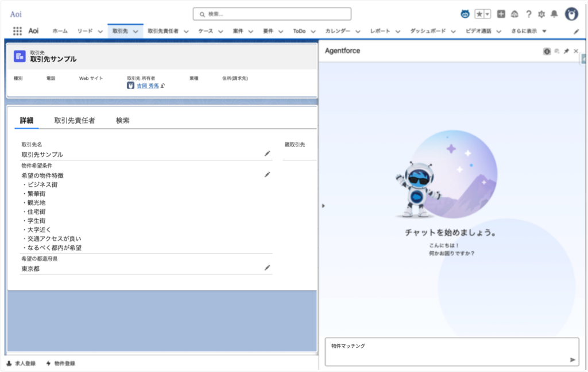Pin the Agentforce panel
Screen dimensions: 588x372
(566, 51)
